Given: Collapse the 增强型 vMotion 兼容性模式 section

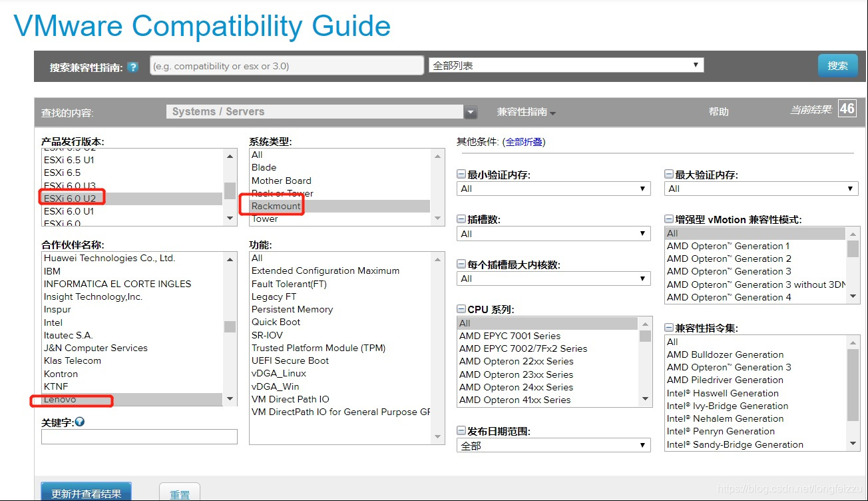Looking at the screenshot, I should (x=669, y=219).
